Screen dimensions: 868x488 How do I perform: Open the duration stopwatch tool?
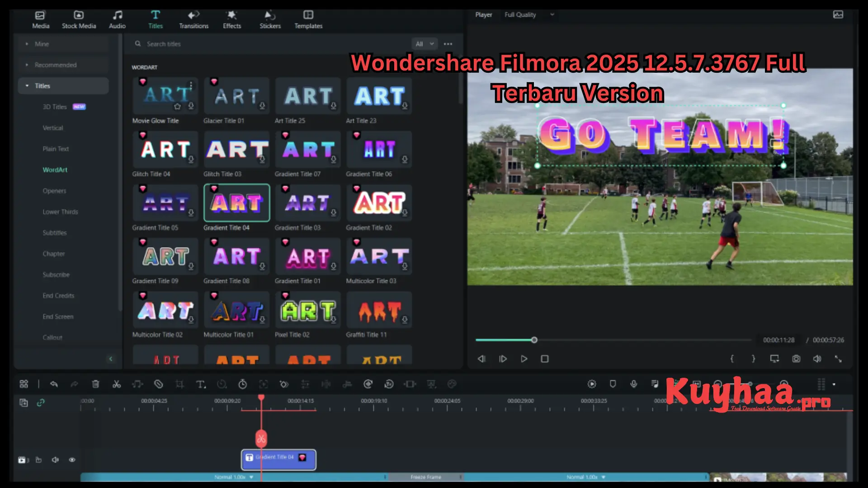[x=243, y=384]
